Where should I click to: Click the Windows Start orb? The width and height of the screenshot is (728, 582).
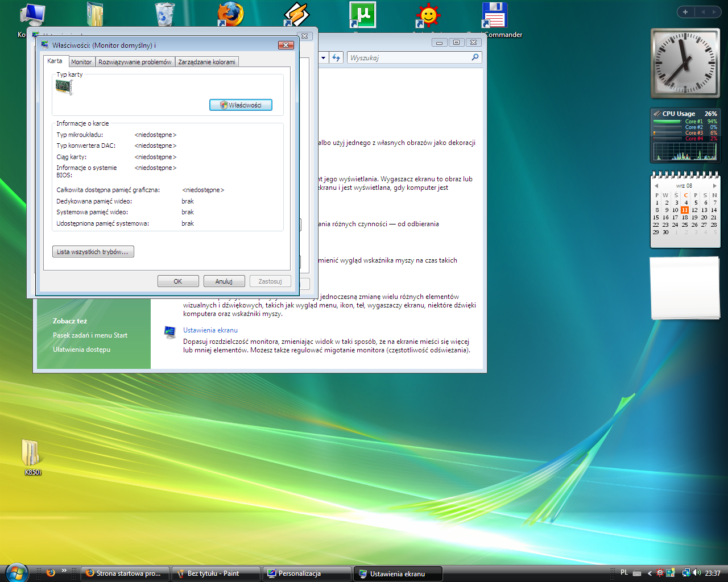coord(16,573)
